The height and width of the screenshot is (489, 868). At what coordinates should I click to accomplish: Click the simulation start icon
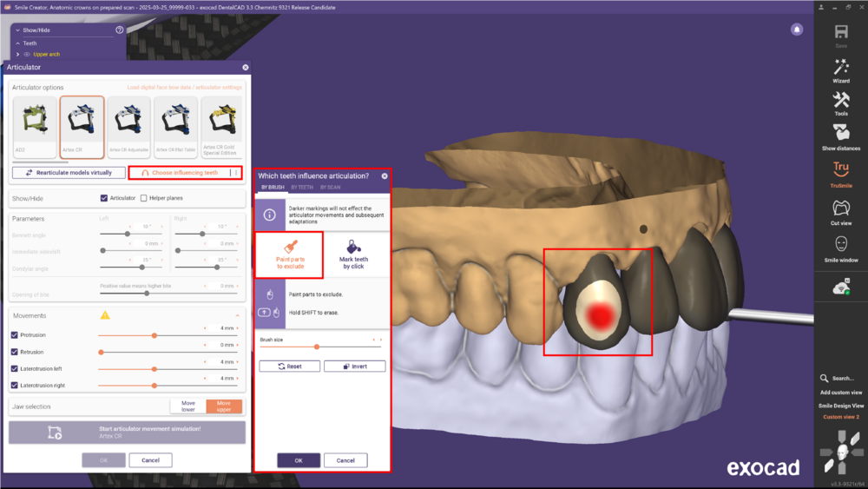click(x=54, y=433)
